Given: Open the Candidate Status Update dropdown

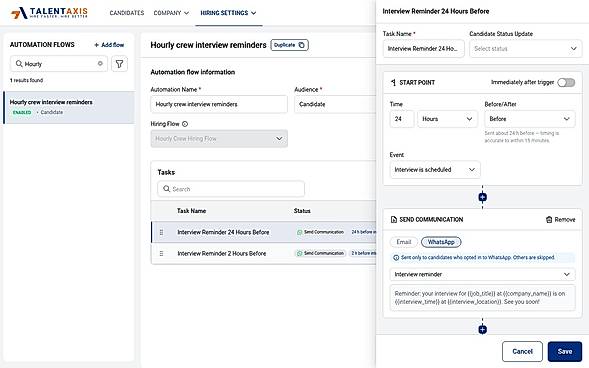Looking at the screenshot, I should pyautogui.click(x=526, y=49).
